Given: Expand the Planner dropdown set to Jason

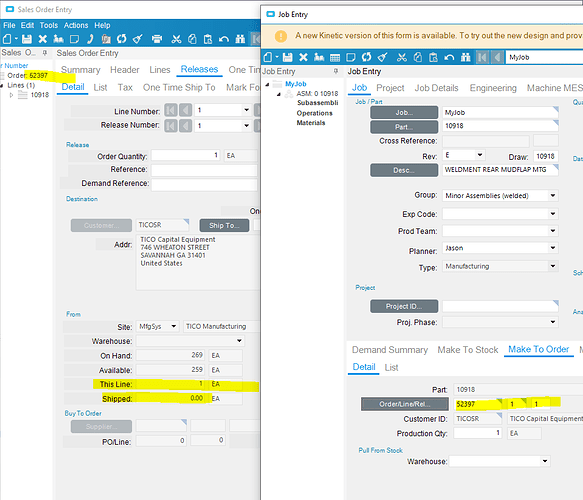Looking at the screenshot, I should 553,248.
